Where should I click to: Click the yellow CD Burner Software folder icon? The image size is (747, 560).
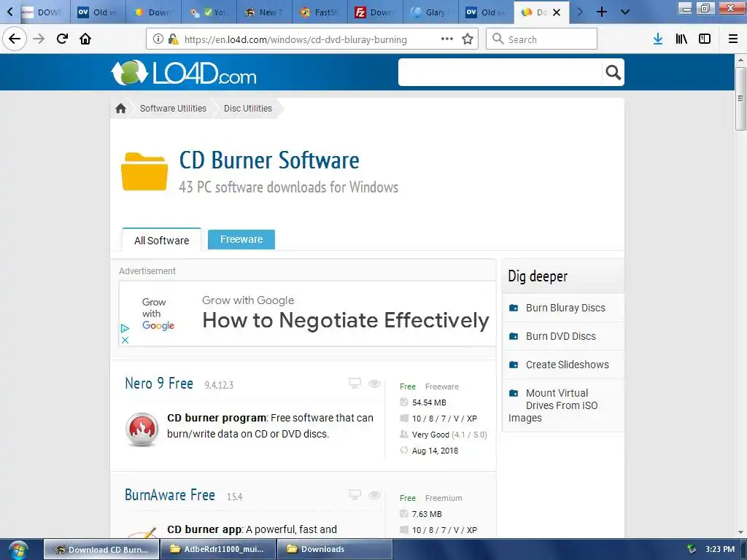click(x=144, y=171)
